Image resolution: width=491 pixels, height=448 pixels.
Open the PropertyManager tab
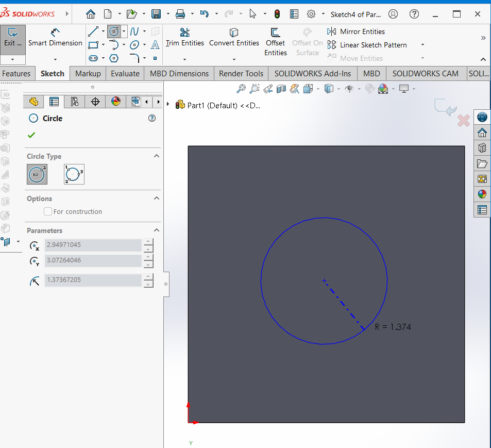click(x=54, y=102)
